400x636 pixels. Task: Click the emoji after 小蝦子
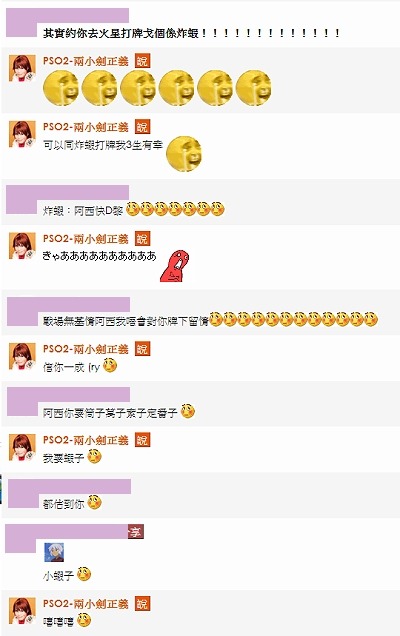pos(84,574)
